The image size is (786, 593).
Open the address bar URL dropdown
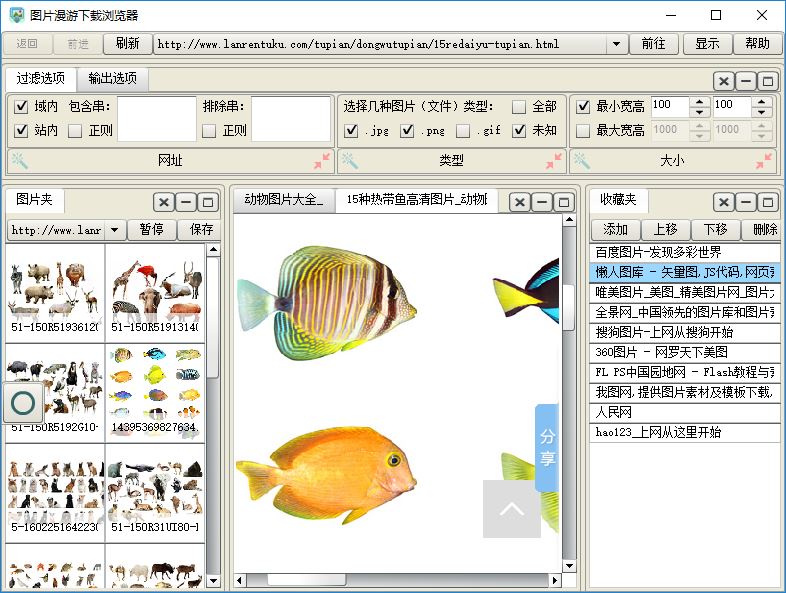pyautogui.click(x=617, y=44)
